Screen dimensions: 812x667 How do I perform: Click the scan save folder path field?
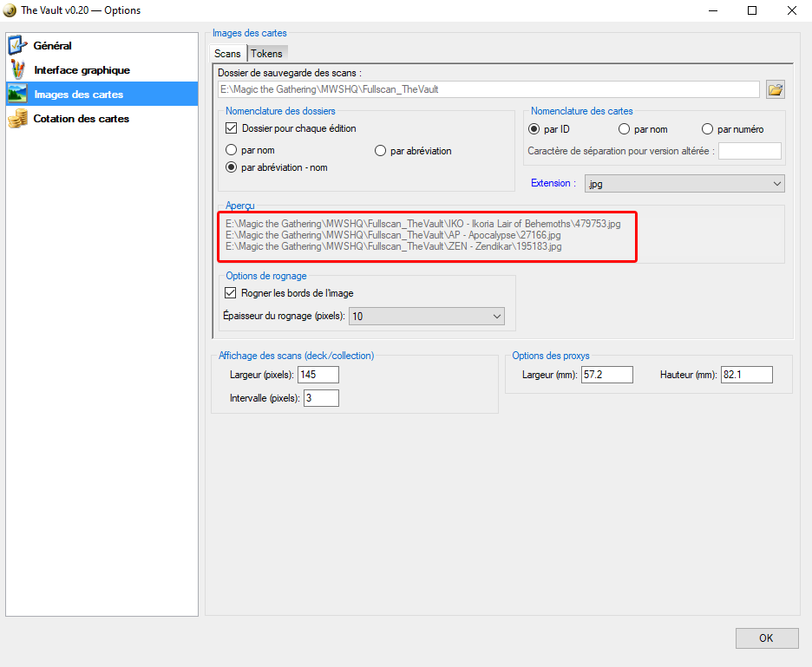[x=488, y=89]
